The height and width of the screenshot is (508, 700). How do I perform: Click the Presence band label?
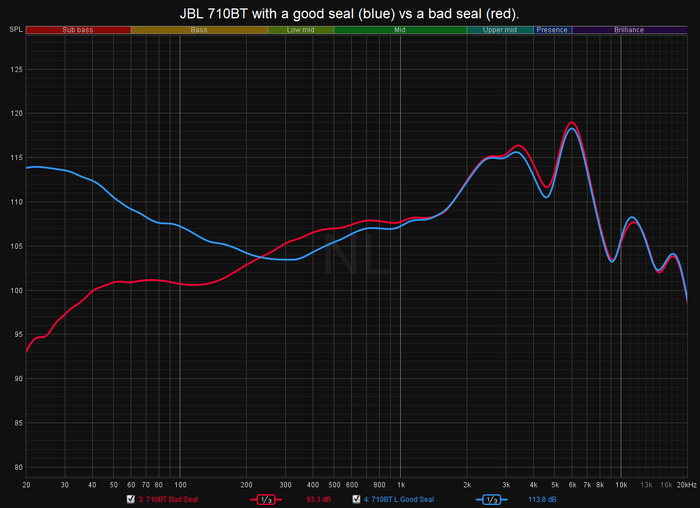point(552,30)
